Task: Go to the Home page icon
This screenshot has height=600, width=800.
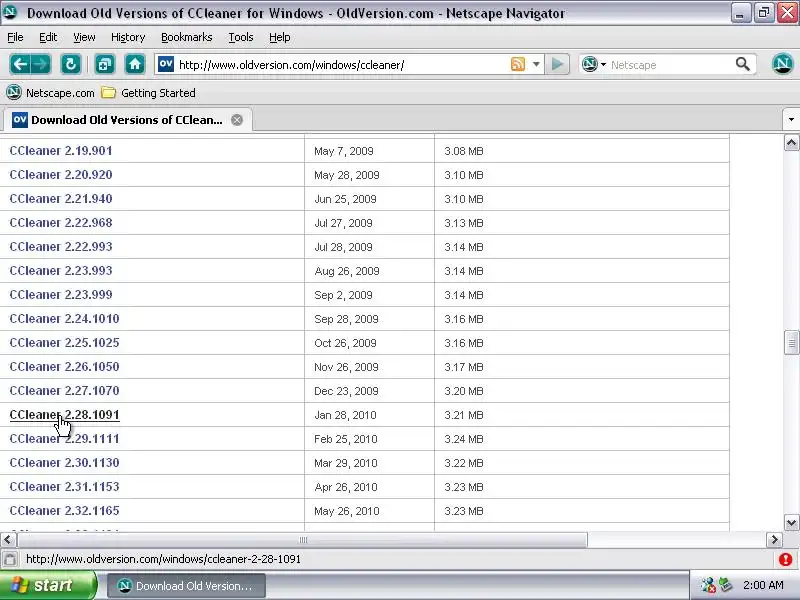Action: coord(135,64)
